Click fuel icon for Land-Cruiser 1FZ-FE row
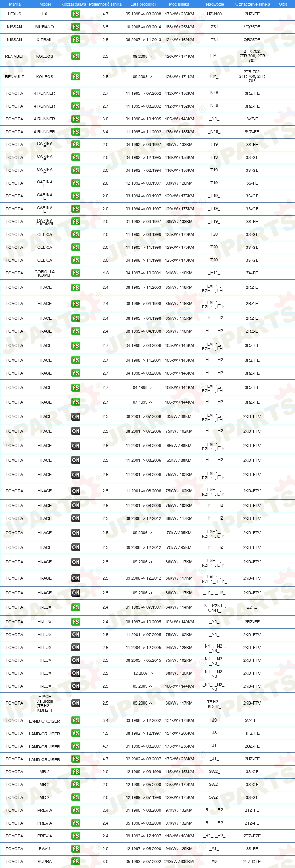Viewport: 295px width, 868px height. click(x=76, y=733)
